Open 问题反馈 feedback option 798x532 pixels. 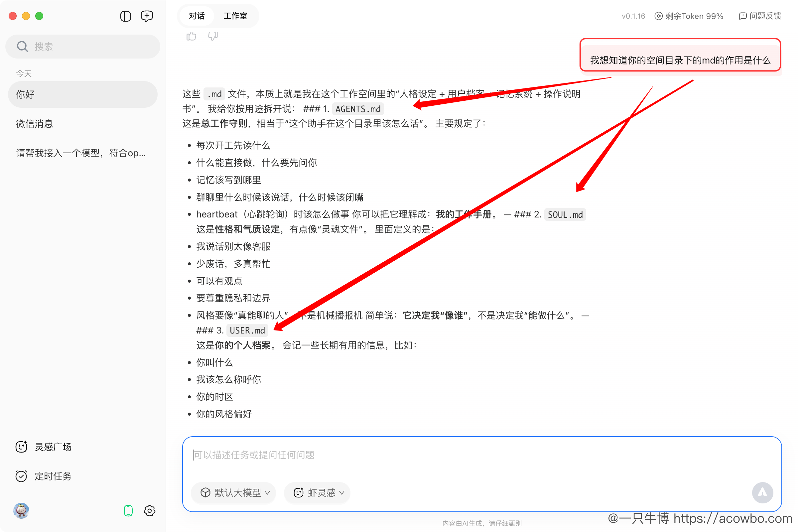click(760, 16)
